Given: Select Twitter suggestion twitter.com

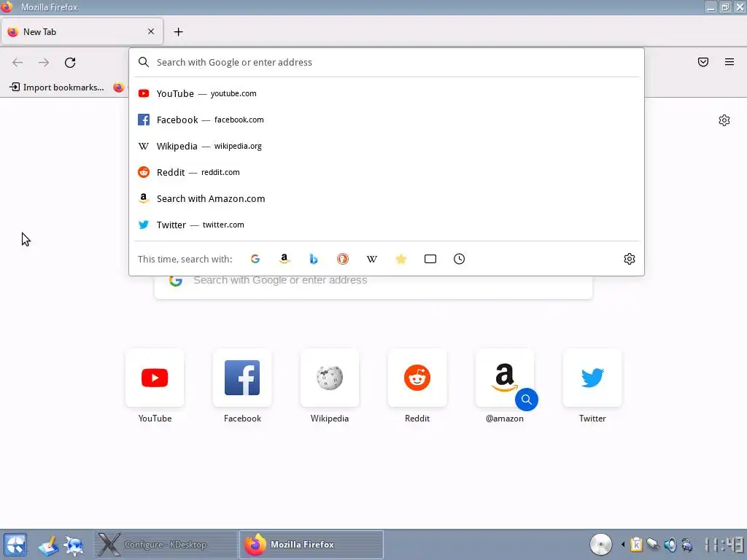Looking at the screenshot, I should click(387, 225).
